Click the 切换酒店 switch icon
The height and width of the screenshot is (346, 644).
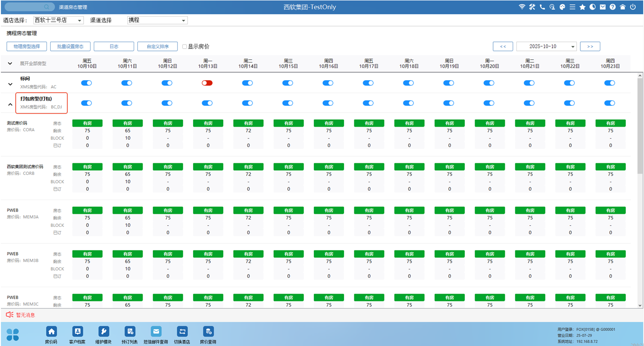(x=182, y=332)
